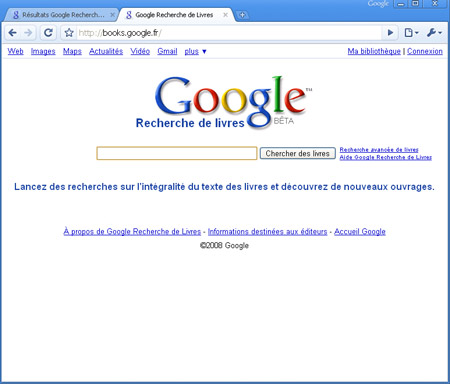Close the Google Recherche de Livres tab
This screenshot has width=450, height=384.
coord(225,15)
